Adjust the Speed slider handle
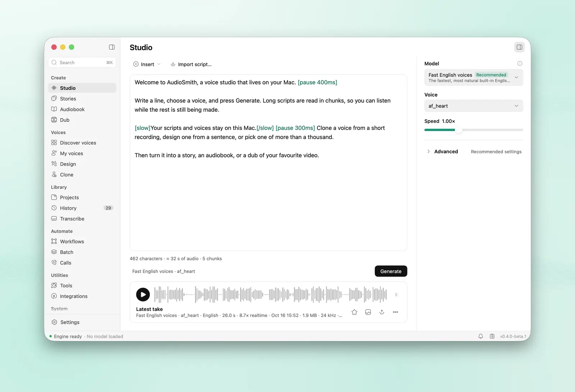The width and height of the screenshot is (575, 392). 459,130
